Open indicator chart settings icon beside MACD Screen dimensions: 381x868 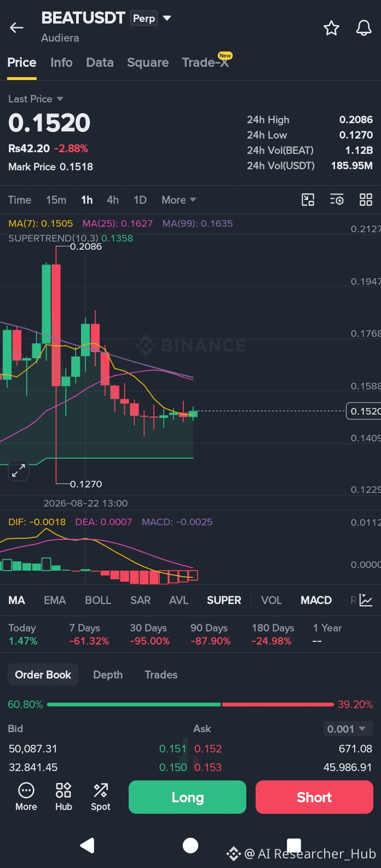tap(366, 601)
